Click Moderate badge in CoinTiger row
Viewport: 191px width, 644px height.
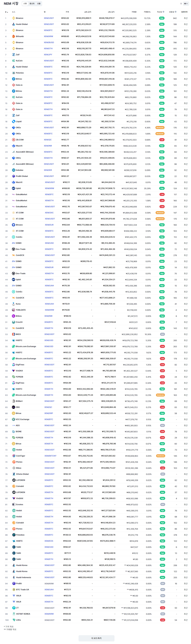click(160, 456)
